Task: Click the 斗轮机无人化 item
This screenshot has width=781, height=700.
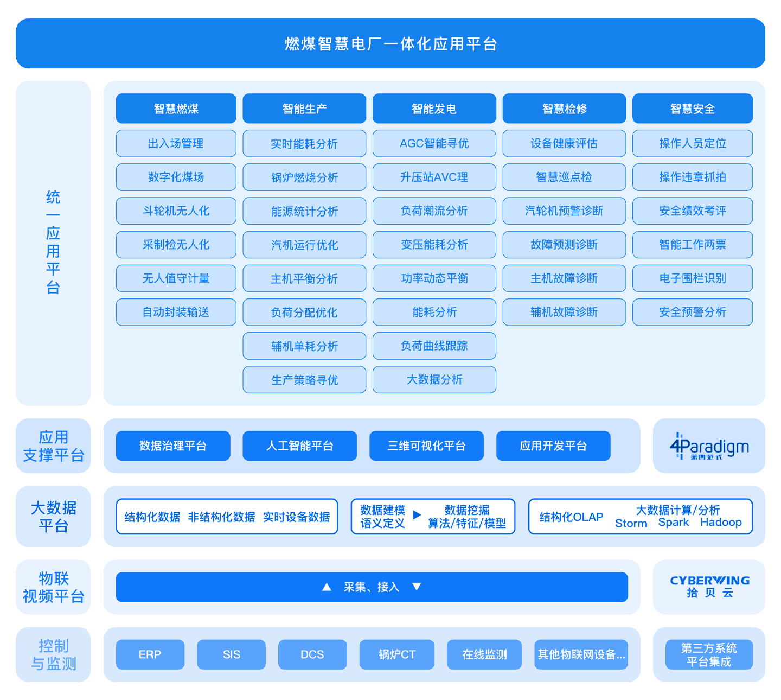Action: click(176, 211)
